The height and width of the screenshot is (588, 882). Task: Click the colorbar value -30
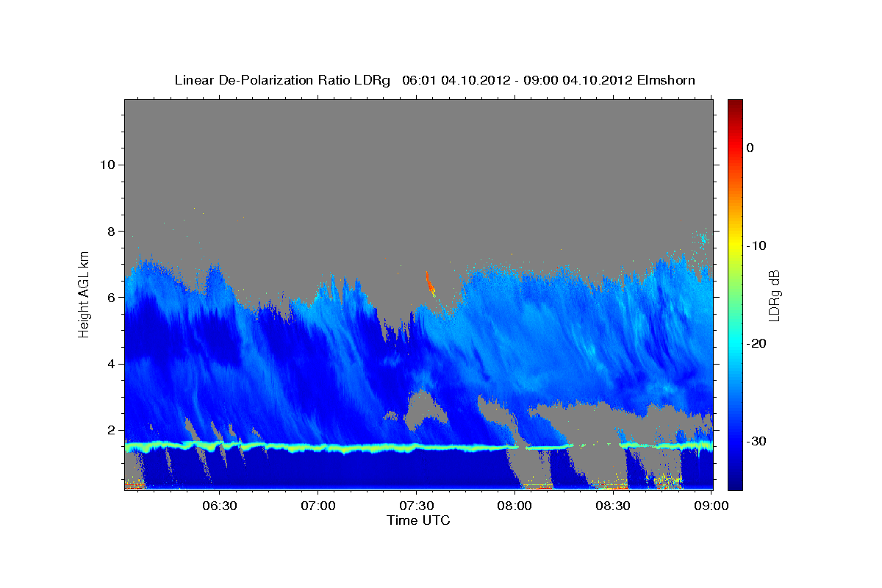tap(756, 441)
